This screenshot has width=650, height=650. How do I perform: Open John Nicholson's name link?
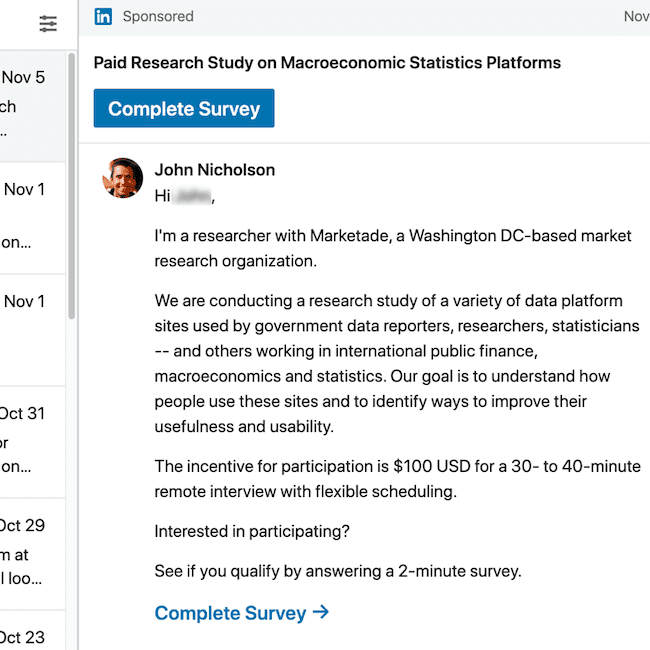tap(215, 170)
